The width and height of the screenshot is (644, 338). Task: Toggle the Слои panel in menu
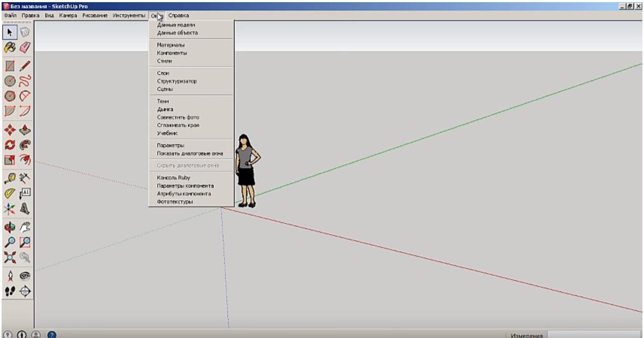163,73
